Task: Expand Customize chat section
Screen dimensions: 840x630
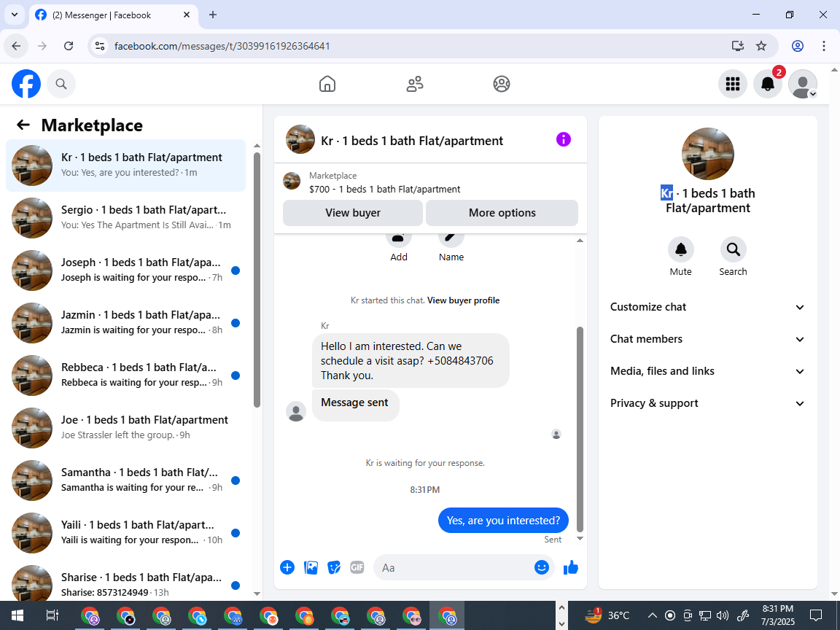Action: coord(708,307)
